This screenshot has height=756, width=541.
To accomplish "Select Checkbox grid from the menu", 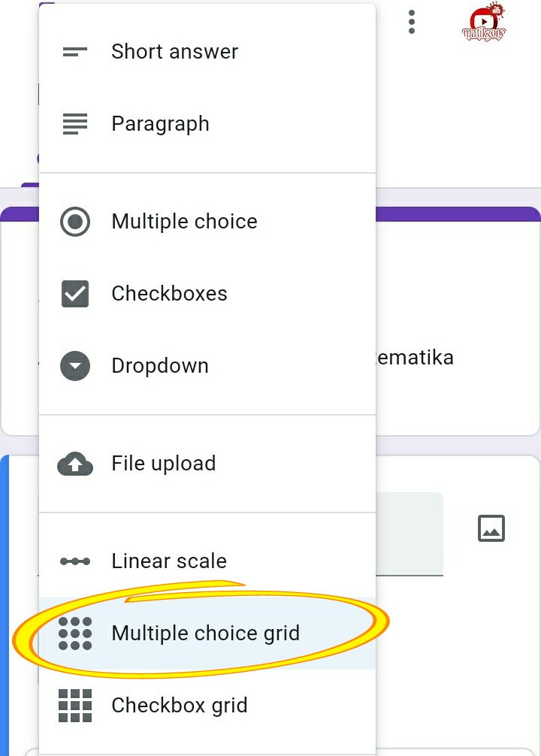I will tap(179, 706).
